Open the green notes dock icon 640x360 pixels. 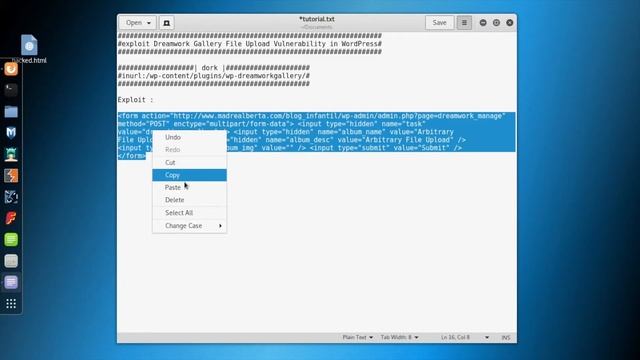11,240
